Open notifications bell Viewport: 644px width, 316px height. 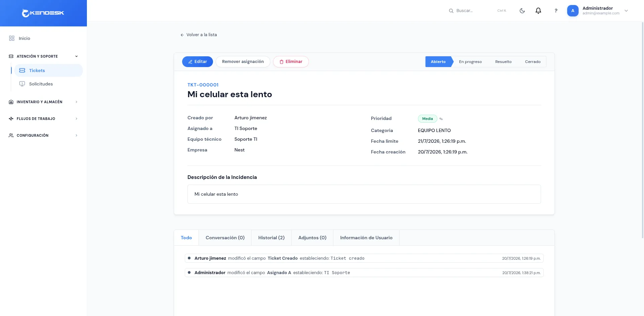[x=538, y=11]
